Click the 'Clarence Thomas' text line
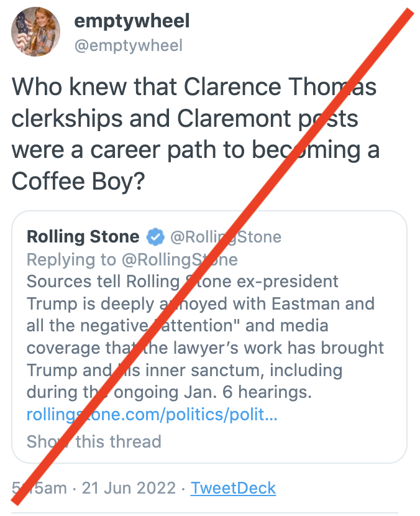This screenshot has width=420, height=516. (194, 87)
